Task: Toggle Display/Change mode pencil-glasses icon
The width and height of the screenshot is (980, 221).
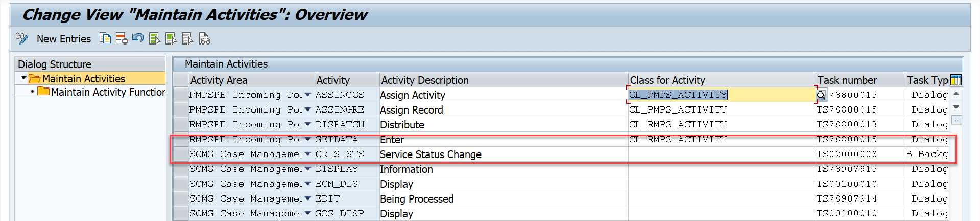Action: (x=21, y=38)
